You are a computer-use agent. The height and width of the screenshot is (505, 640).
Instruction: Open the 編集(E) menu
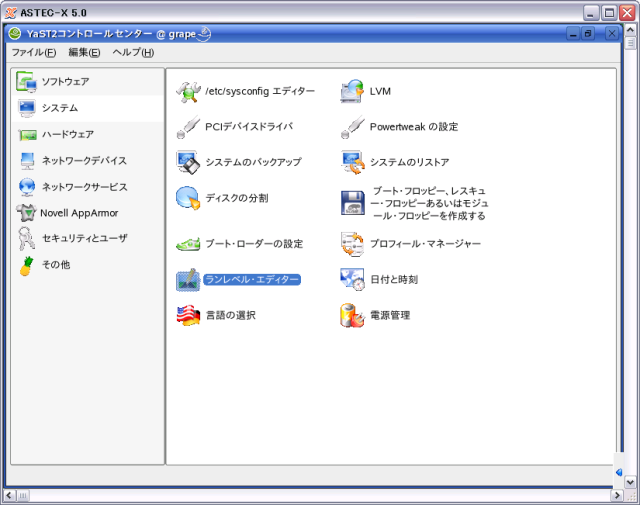[84, 52]
